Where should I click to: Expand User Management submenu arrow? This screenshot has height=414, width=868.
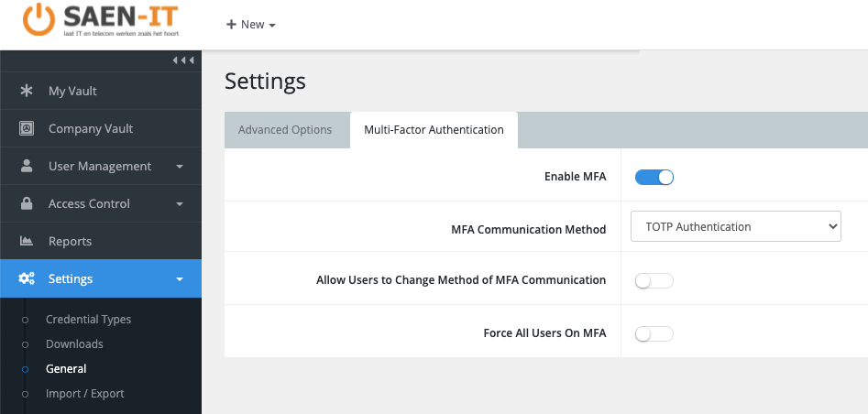pos(180,167)
